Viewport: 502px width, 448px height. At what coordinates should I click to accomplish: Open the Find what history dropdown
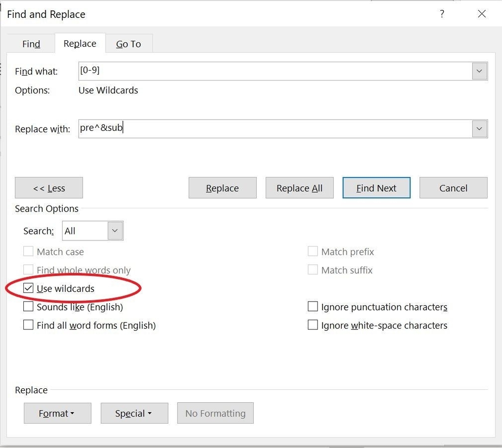(x=479, y=71)
